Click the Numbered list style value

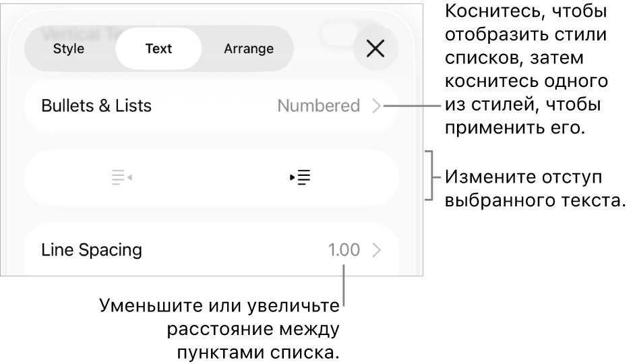[x=318, y=106]
